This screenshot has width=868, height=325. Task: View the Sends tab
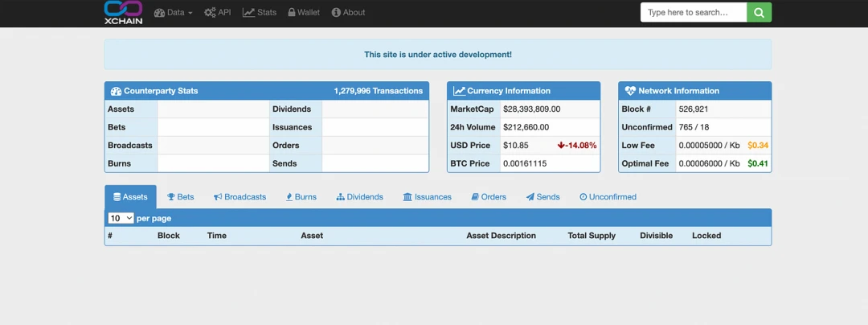(542, 197)
